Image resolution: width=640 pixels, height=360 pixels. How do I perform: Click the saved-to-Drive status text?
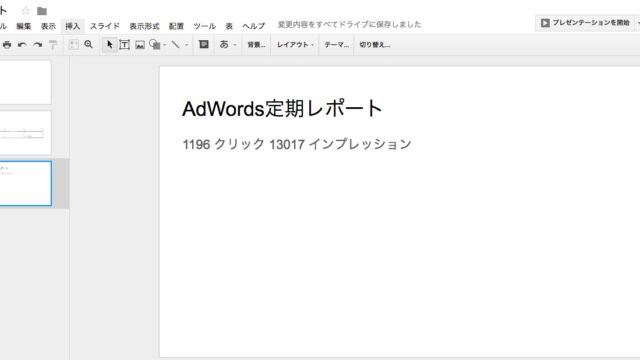(349, 24)
